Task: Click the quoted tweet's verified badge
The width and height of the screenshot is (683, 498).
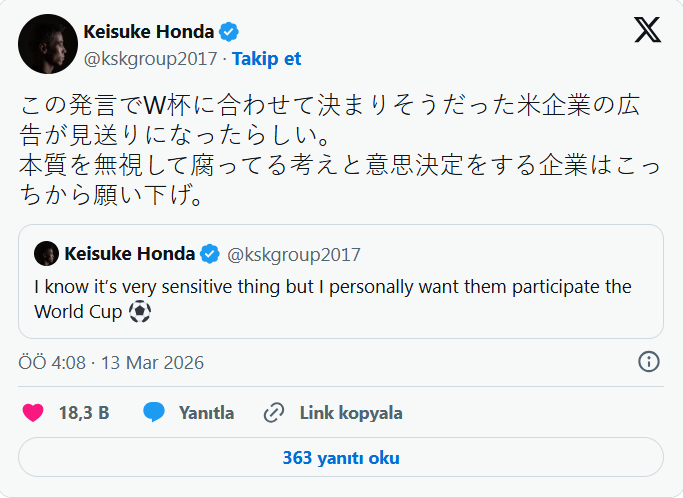Action: click(211, 253)
